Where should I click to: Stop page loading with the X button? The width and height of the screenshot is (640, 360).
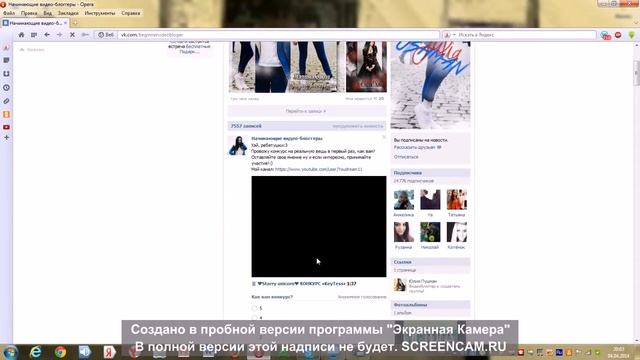pos(72,35)
